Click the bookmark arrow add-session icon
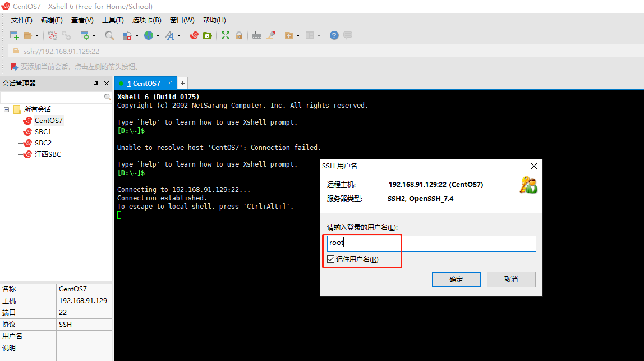Viewport: 644px width, 361px height. [15, 67]
